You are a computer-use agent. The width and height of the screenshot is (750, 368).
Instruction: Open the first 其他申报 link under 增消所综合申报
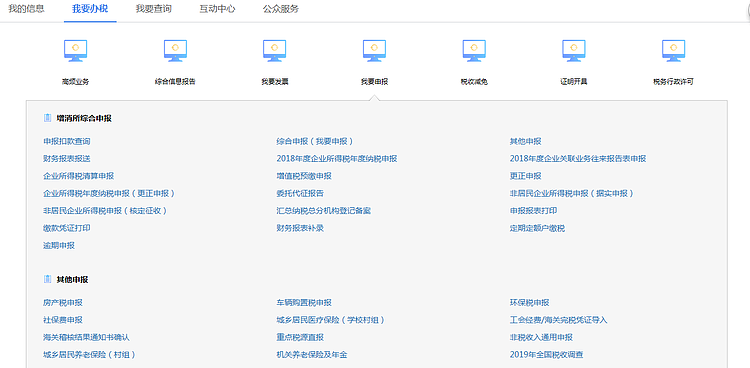526,142
